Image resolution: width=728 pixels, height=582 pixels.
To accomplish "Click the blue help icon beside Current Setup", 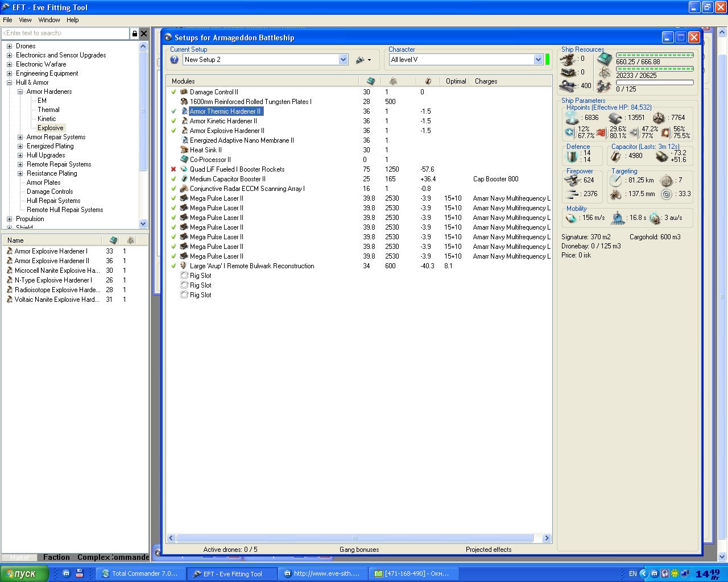I will 174,60.
